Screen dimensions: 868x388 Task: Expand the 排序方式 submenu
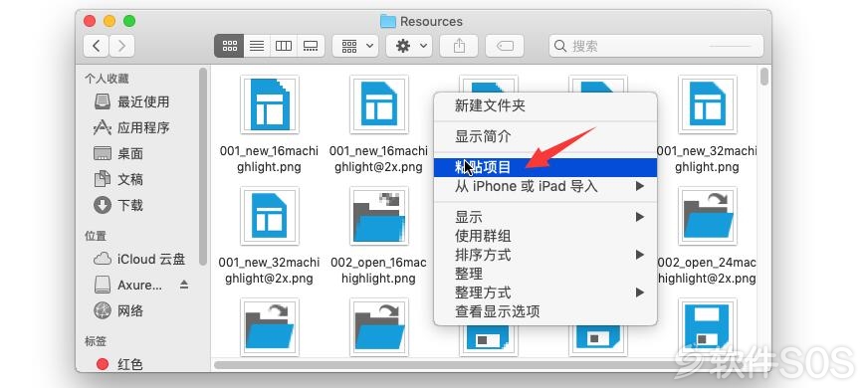[545, 255]
